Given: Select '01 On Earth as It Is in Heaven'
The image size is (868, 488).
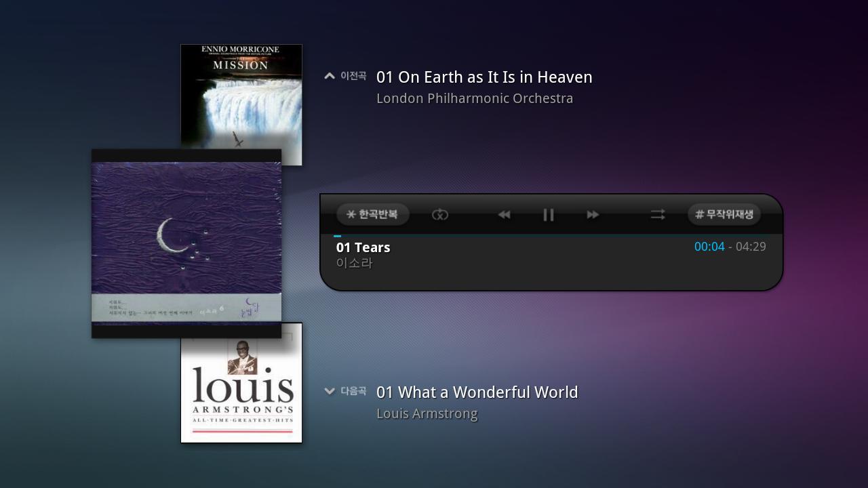Looking at the screenshot, I should point(484,77).
